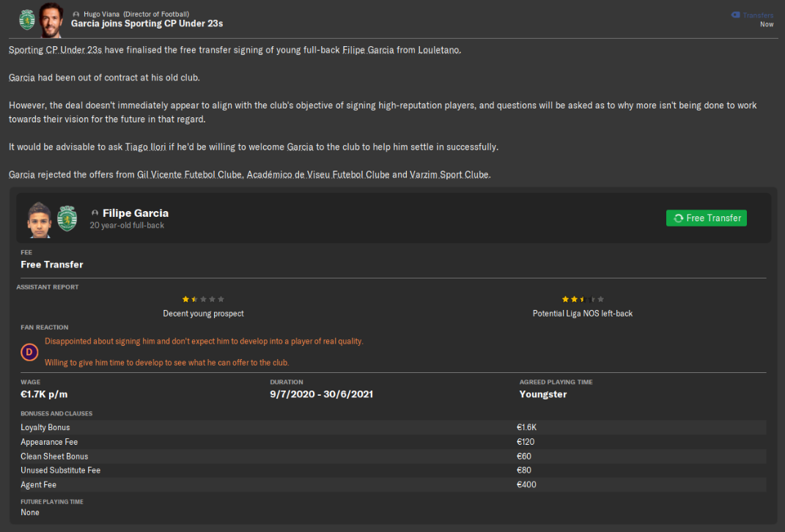
Task: Click the Unused Substitute Fee row label
Action: point(61,470)
